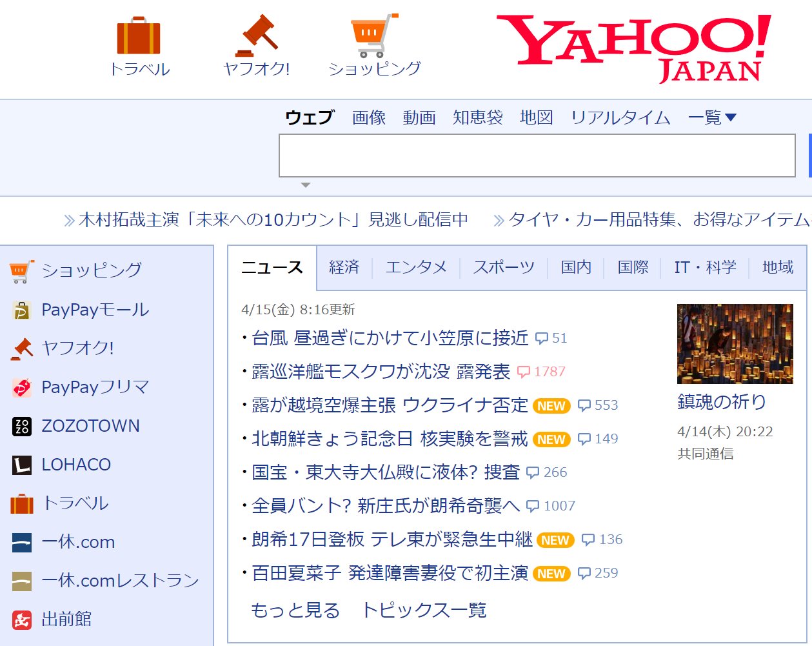Screen dimensions: 812x646
Task: Expand the 一覧 search category dropdown
Action: click(x=712, y=117)
